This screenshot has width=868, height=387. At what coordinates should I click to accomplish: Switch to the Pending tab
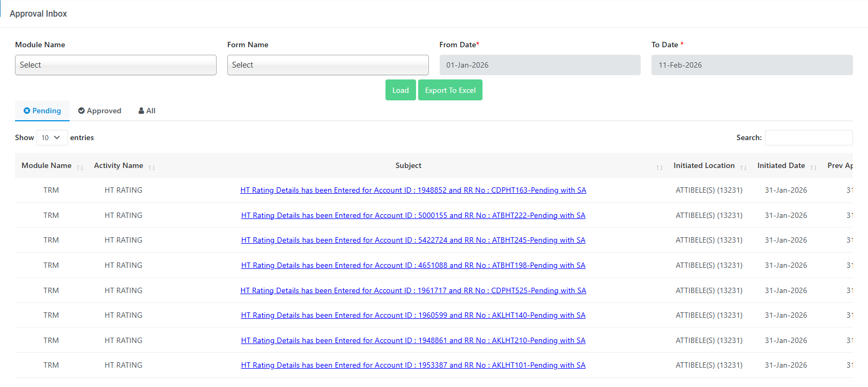(x=42, y=111)
